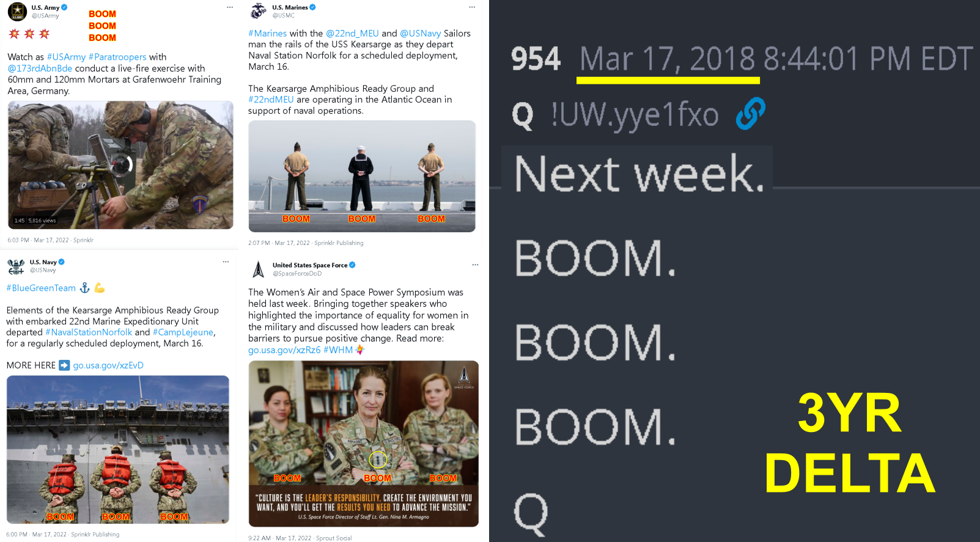Viewport: 980px width, 542px height.
Task: Click the U.S. Navy profile avatar
Action: 16,266
